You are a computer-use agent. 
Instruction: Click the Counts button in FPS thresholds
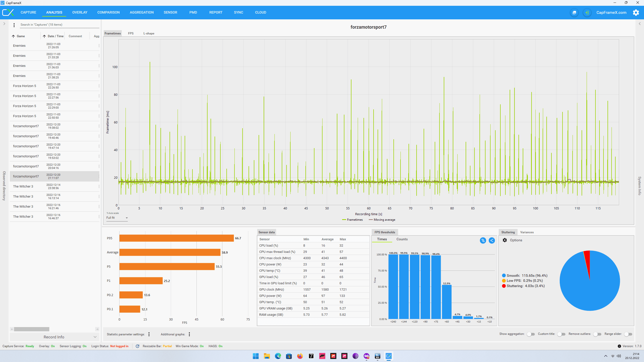click(401, 239)
